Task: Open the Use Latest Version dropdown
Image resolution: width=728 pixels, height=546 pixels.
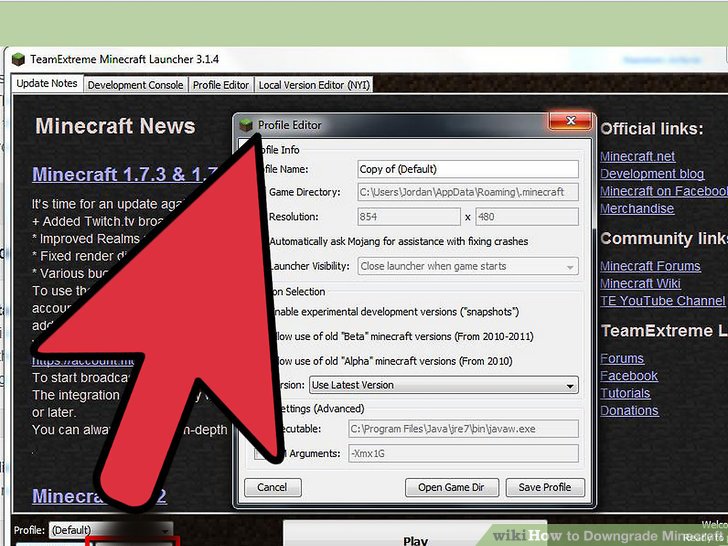Action: pyautogui.click(x=444, y=385)
